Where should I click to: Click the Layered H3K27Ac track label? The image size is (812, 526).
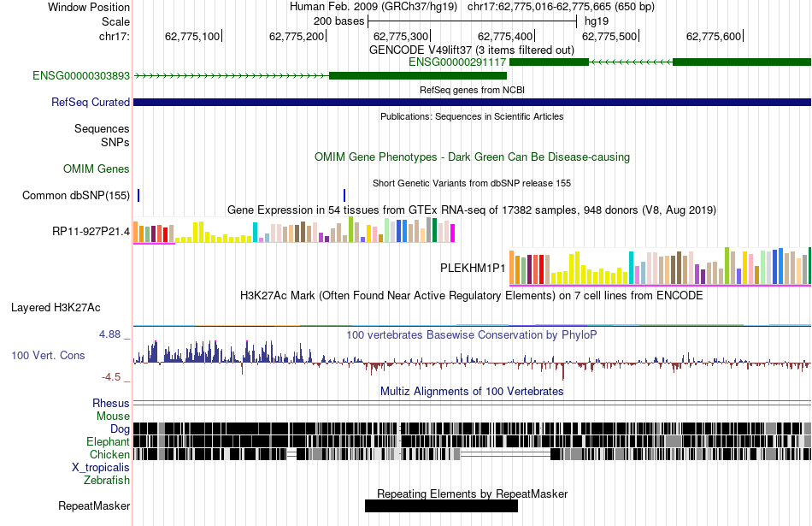56,307
